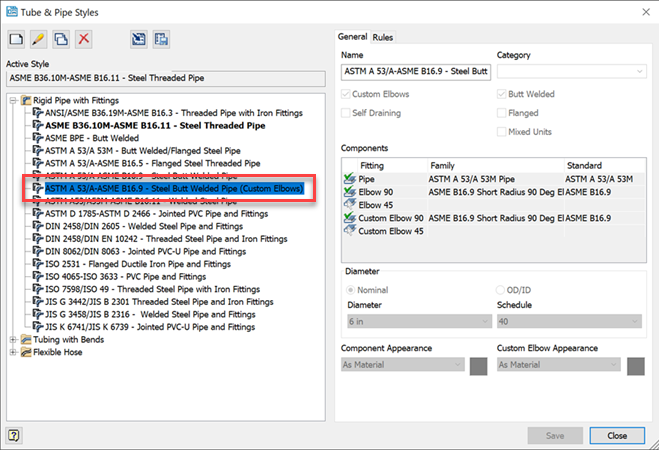This screenshot has height=450, width=659.
Task: Click the Standard column header
Action: pyautogui.click(x=604, y=166)
